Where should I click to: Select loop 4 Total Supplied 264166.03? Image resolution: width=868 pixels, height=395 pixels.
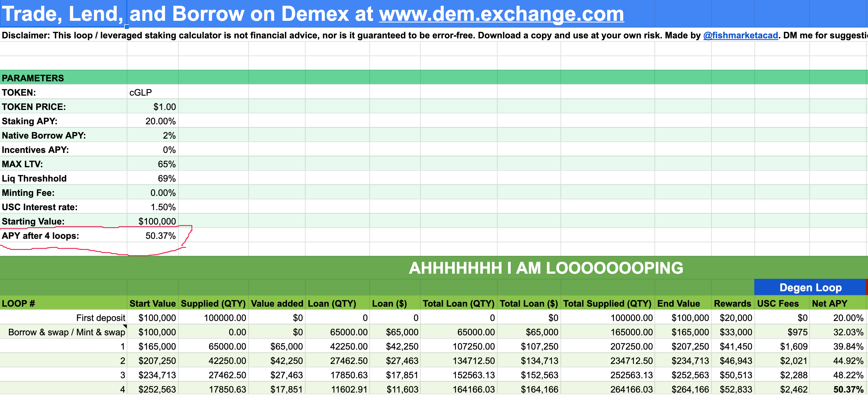click(x=608, y=389)
